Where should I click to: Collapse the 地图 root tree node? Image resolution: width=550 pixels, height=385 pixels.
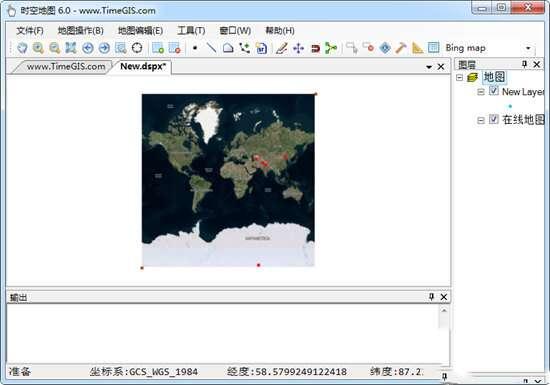click(x=460, y=77)
